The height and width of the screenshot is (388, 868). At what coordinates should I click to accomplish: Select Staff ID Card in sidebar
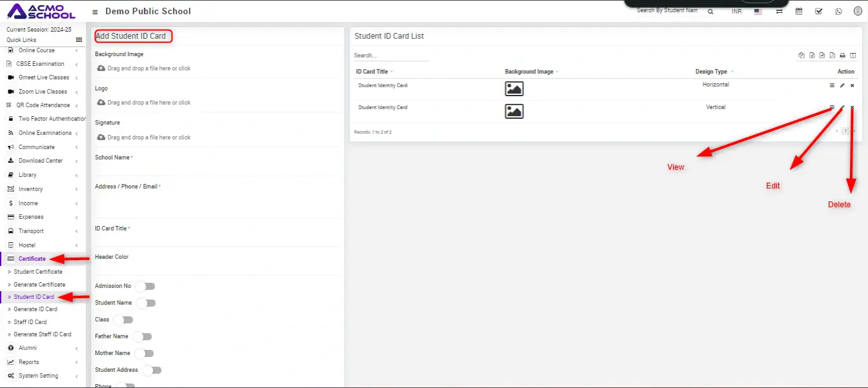click(30, 322)
